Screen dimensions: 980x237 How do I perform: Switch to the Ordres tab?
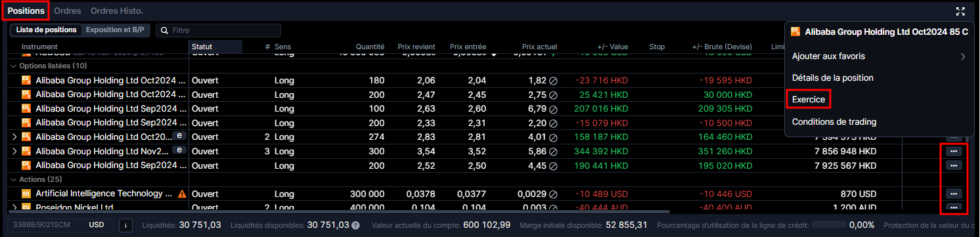coord(68,11)
